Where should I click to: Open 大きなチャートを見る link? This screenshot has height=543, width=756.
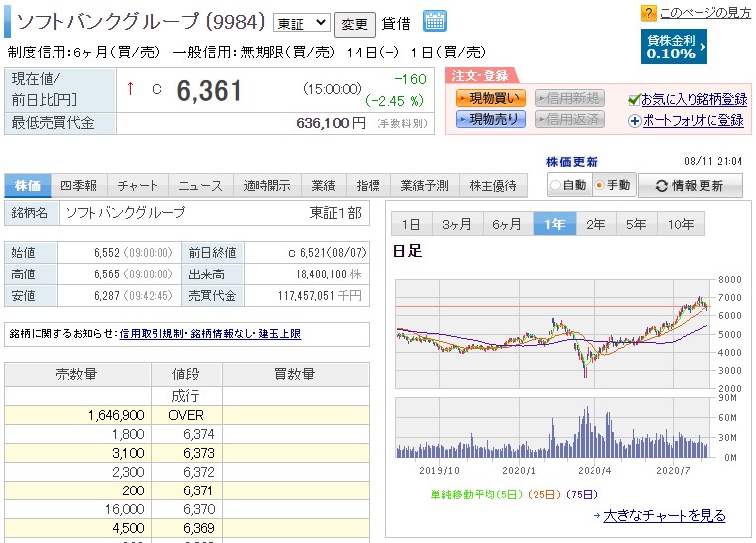pyautogui.click(x=665, y=515)
